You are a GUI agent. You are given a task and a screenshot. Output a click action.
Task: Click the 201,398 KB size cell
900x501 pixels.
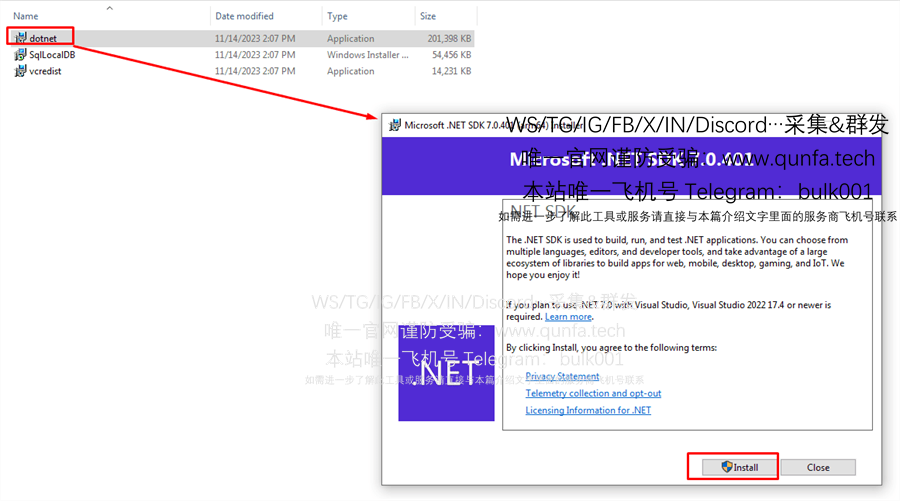tap(449, 38)
